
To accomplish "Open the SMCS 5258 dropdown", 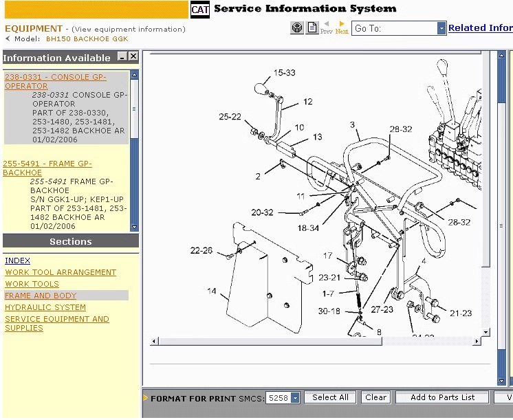I will point(295,398).
